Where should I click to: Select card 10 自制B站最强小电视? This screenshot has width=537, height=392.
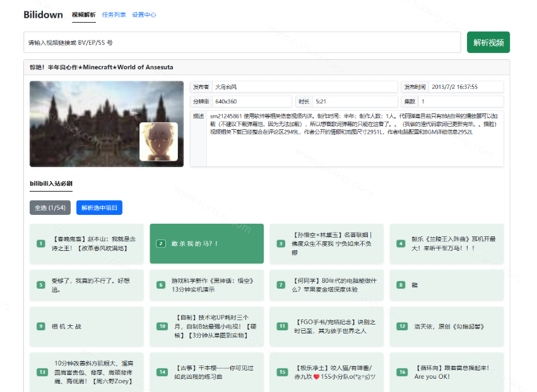[207, 326]
